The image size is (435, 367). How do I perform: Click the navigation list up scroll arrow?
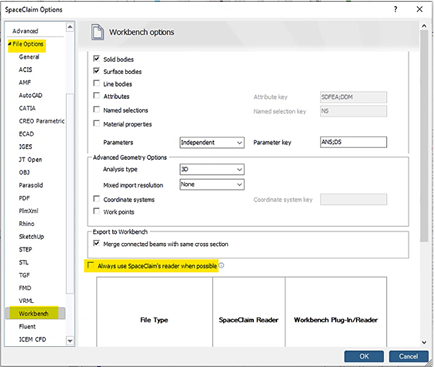tap(70, 27)
